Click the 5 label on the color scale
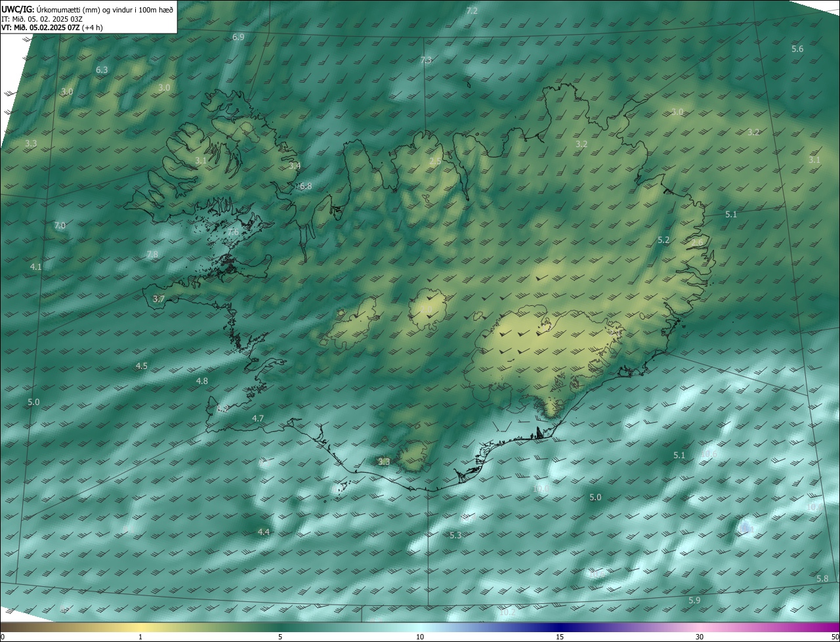 click(x=280, y=637)
